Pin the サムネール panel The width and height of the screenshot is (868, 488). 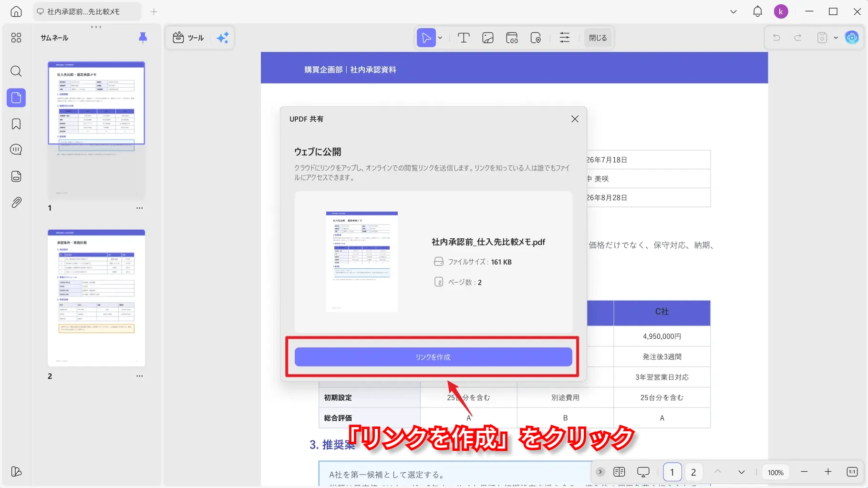143,38
